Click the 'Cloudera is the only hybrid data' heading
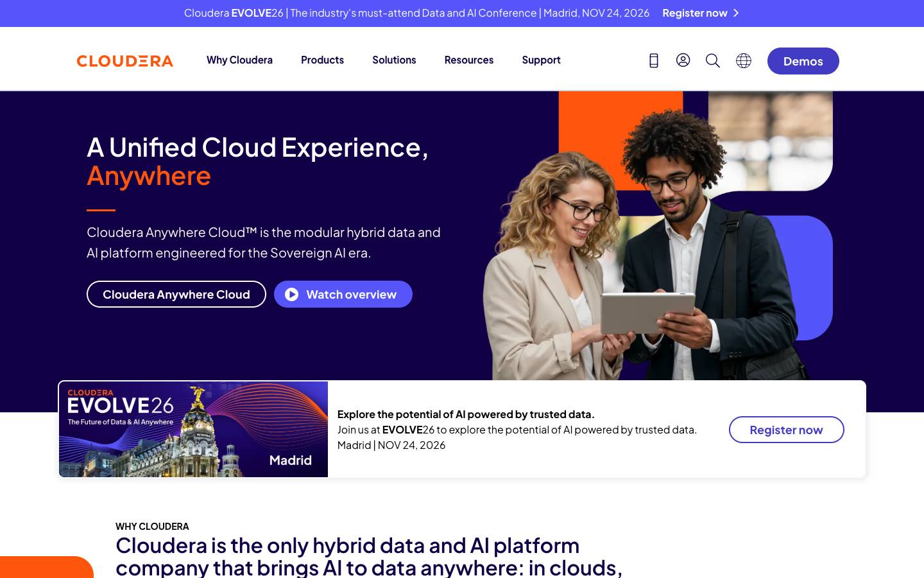924x578 pixels. tap(369, 556)
